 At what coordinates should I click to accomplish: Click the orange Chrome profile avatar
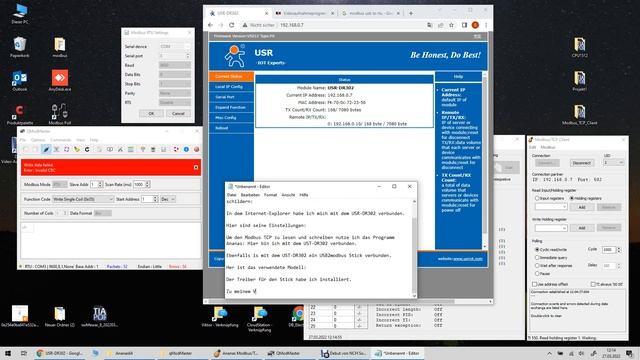(x=475, y=25)
